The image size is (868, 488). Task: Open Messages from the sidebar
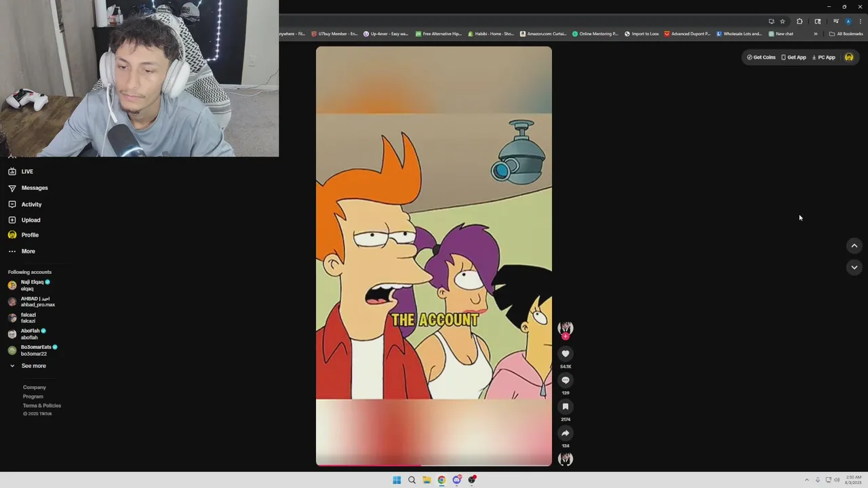coord(28,188)
